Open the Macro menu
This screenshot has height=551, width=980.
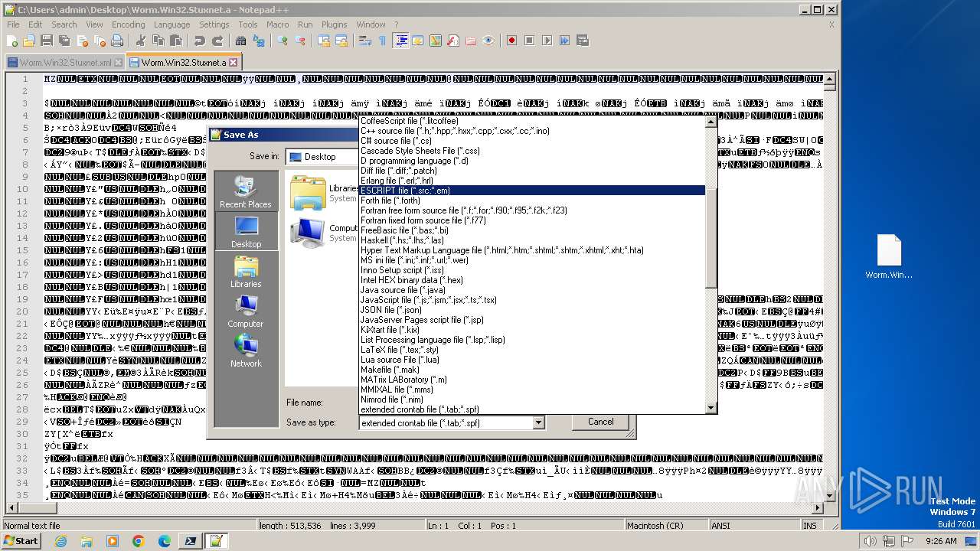click(277, 24)
